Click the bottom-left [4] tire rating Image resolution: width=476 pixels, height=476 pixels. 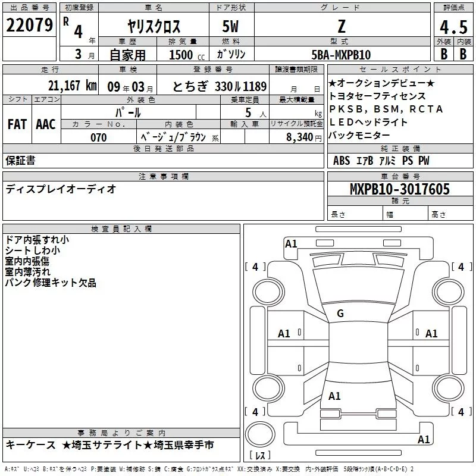[x=255, y=412]
